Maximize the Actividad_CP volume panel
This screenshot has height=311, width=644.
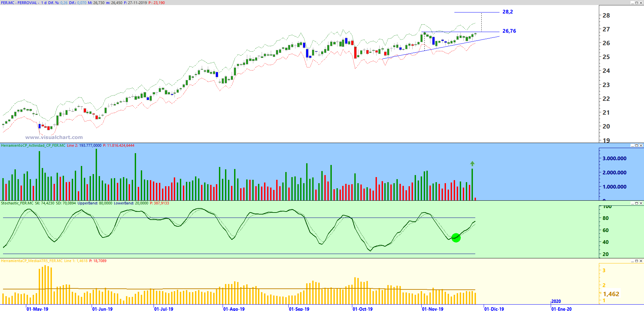coord(637,145)
